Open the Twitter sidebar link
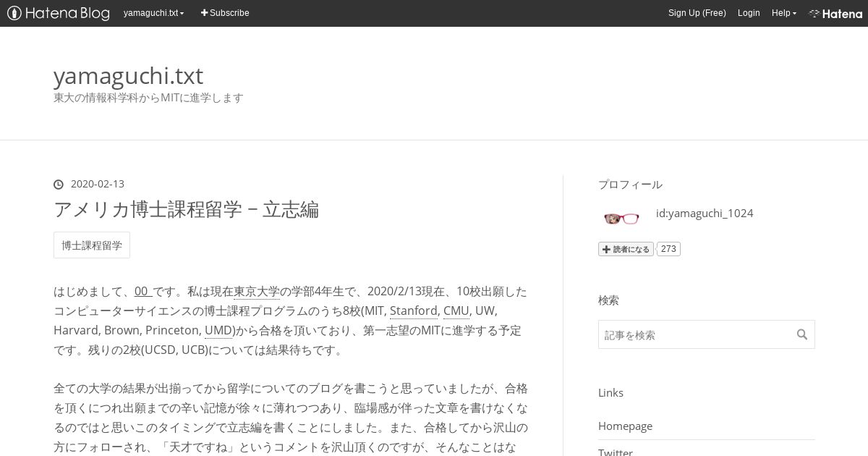 point(616,452)
